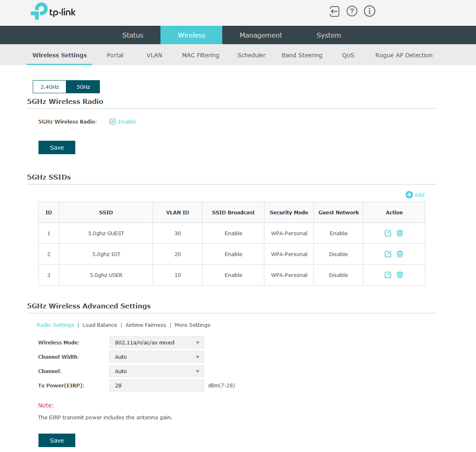
Task: Select the Radio Settings link
Action: (x=55, y=325)
